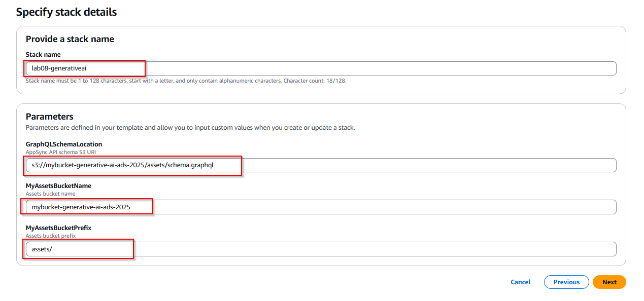Screen dimensions: 644x301
Task: Click the 'Stack name' field label
Action: (43, 54)
